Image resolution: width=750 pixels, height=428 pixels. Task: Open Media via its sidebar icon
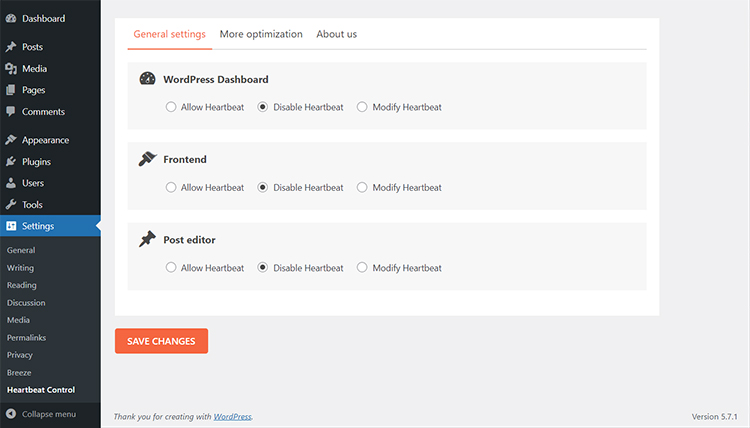[10, 69]
